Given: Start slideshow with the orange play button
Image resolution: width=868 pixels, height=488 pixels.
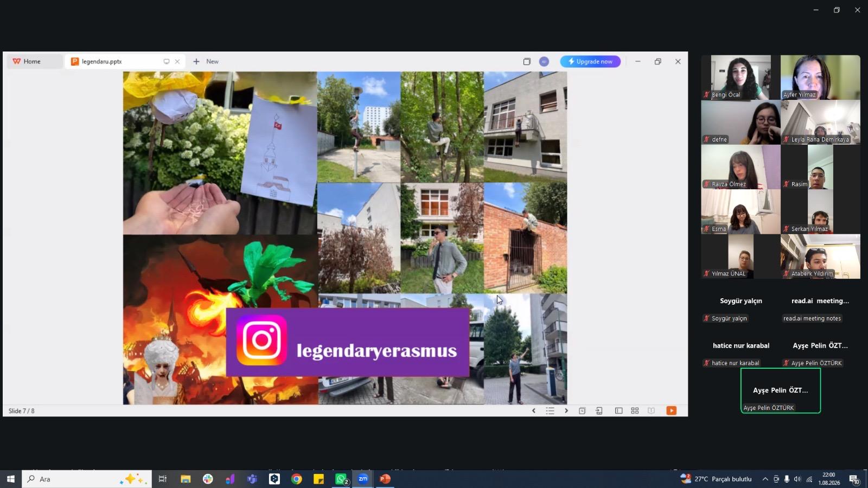Looking at the screenshot, I should 672,410.
